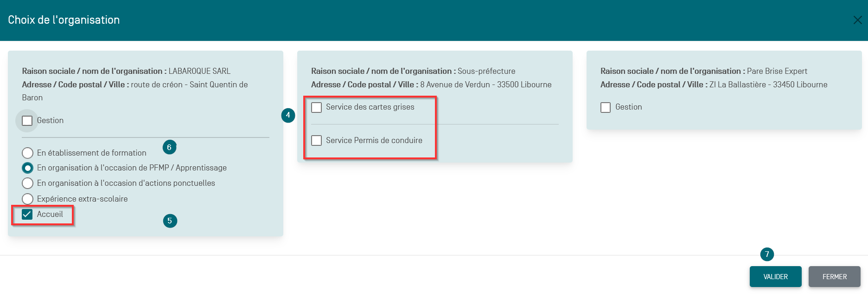The height and width of the screenshot is (294, 868).
Task: Close the Choix de l'organisation dialog
Action: click(x=857, y=20)
